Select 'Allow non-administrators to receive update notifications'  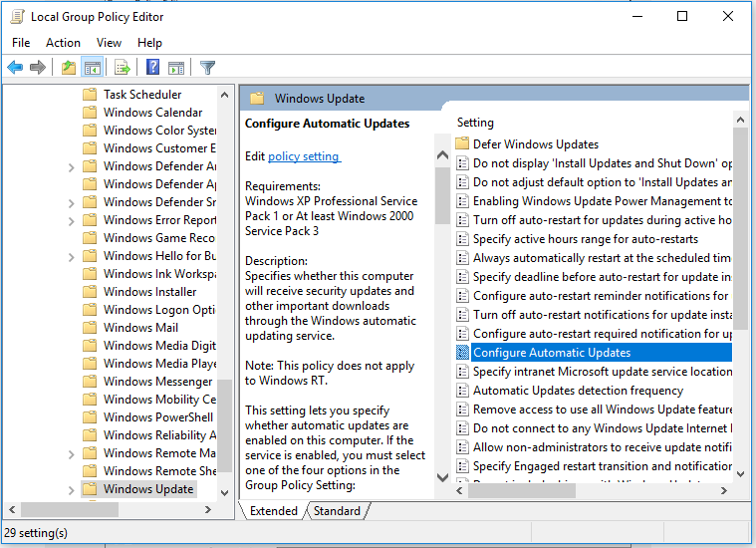click(603, 447)
